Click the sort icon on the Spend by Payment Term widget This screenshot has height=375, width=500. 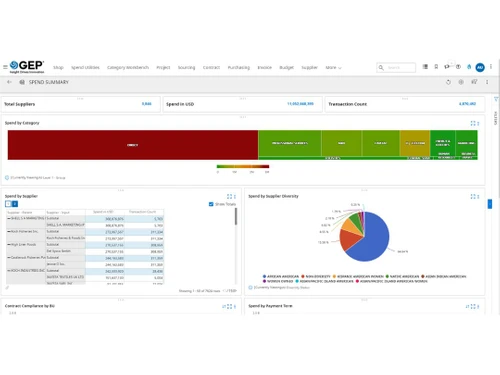[467, 306]
